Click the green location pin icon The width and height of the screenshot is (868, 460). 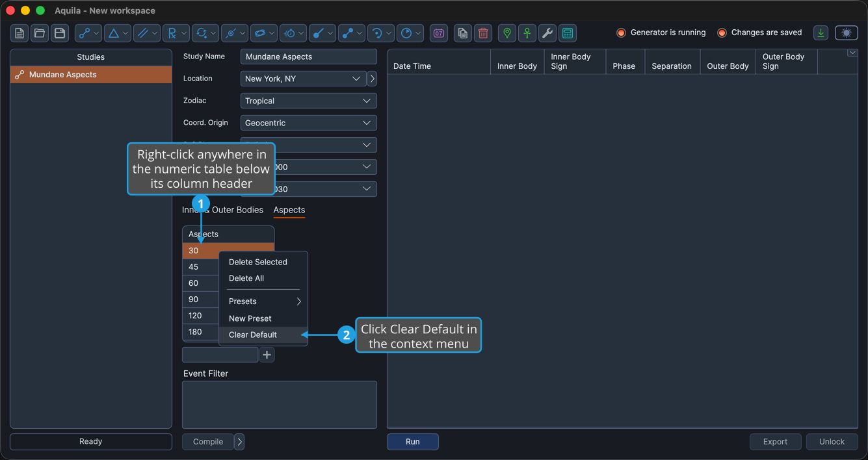click(507, 33)
